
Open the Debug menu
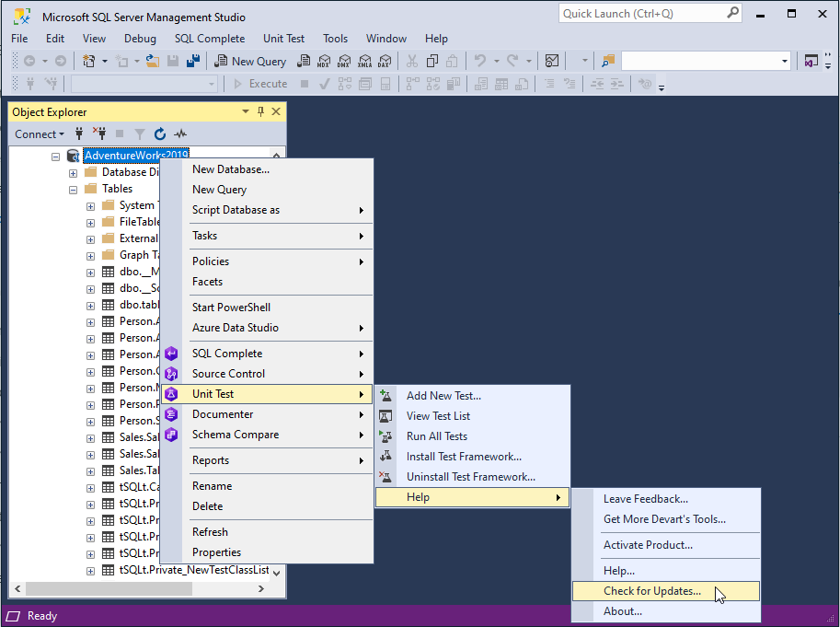(x=140, y=39)
